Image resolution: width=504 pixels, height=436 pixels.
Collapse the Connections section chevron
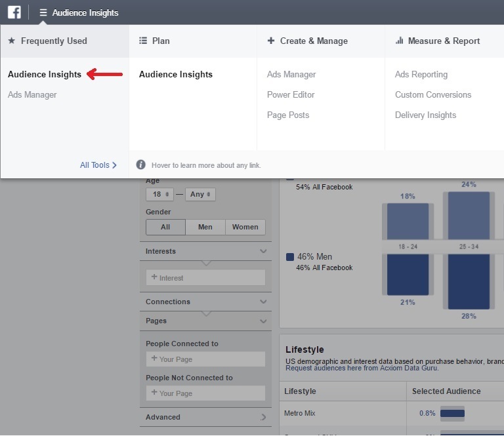tap(263, 302)
